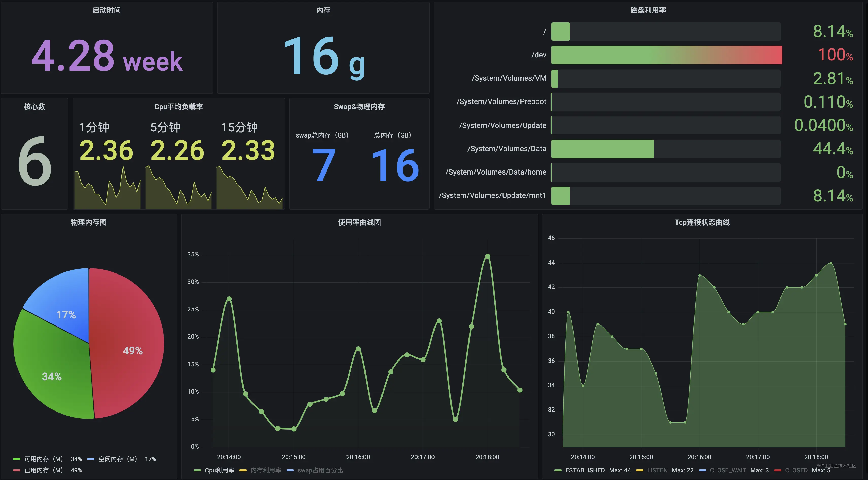Click the green color swatch beside Cpu利用率

coord(197,470)
